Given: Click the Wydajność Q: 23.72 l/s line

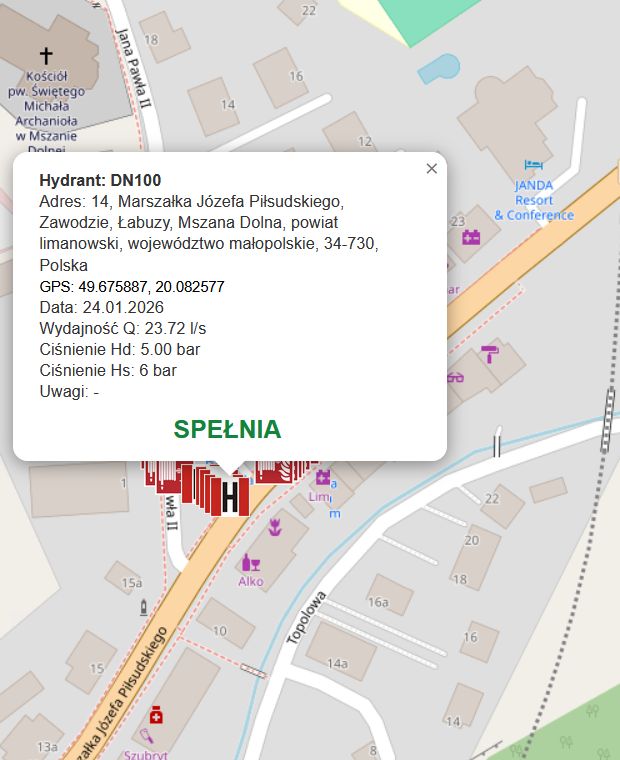Looking at the screenshot, I should tap(123, 328).
